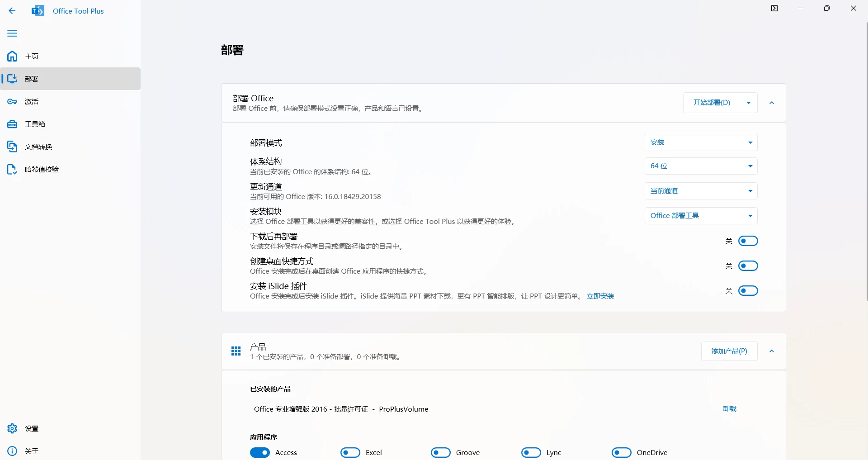The width and height of the screenshot is (868, 460).
Task: Click 立即安装 link for iSlide
Action: [x=600, y=296]
